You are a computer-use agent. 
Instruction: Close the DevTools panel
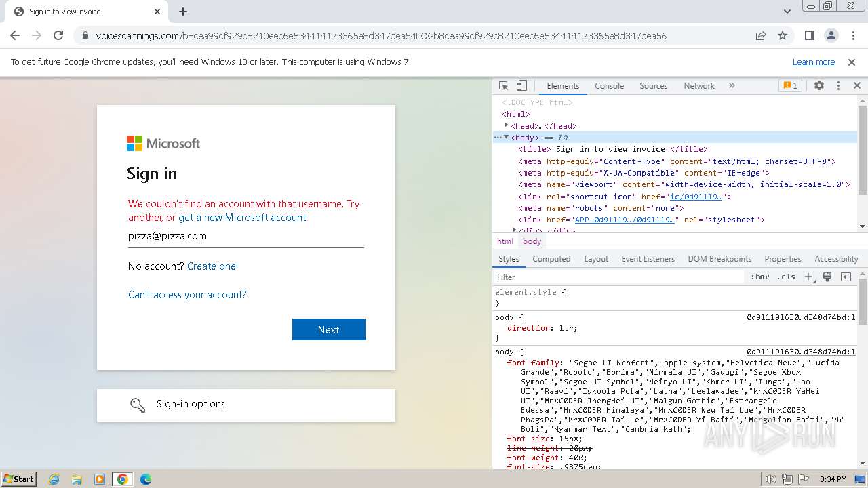pos(857,86)
